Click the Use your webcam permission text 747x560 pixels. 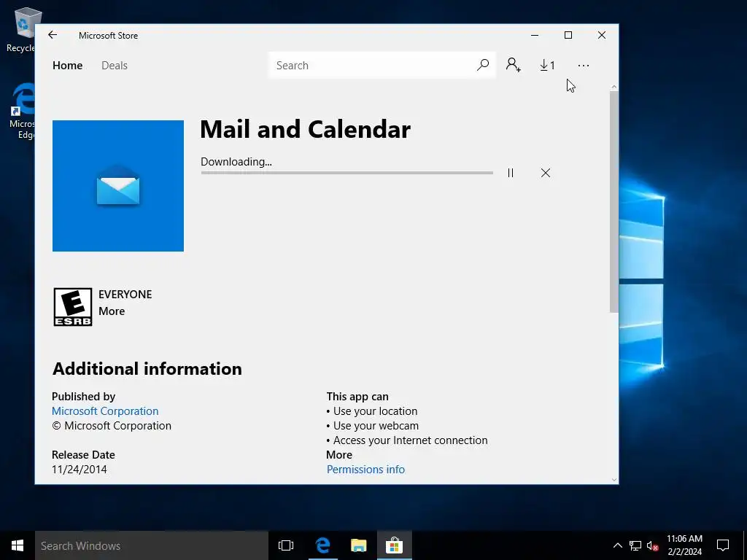click(376, 426)
